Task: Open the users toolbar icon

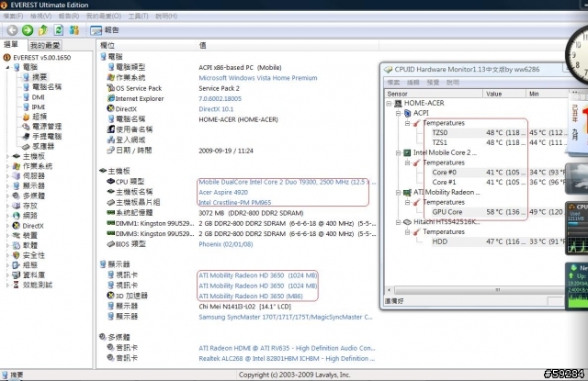Action: (74, 30)
